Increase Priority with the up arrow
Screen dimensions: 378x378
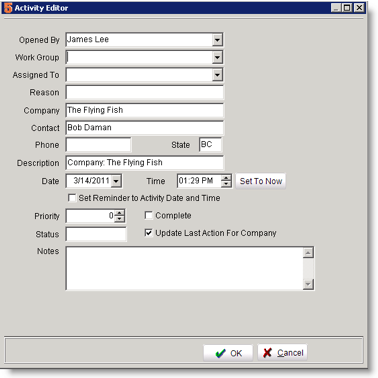coord(120,213)
